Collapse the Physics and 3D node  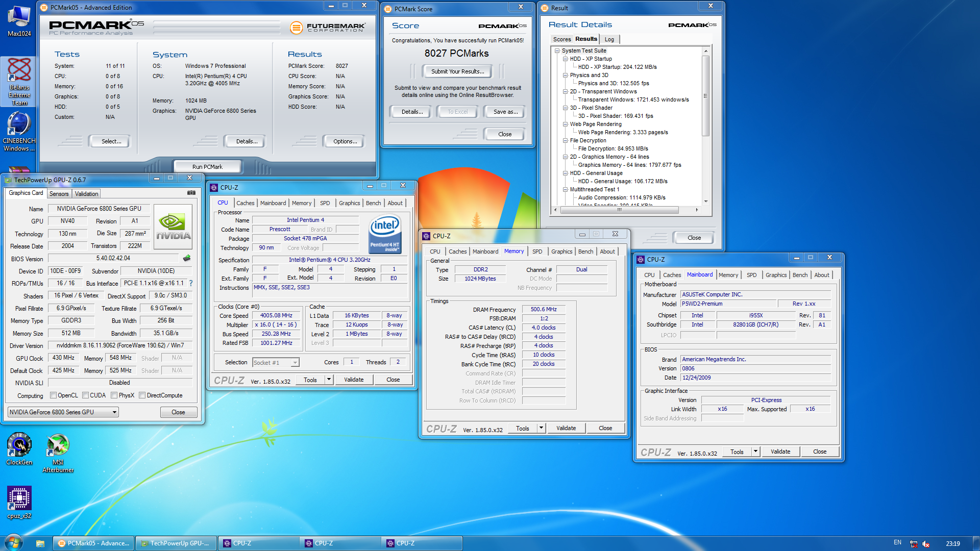[565, 76]
